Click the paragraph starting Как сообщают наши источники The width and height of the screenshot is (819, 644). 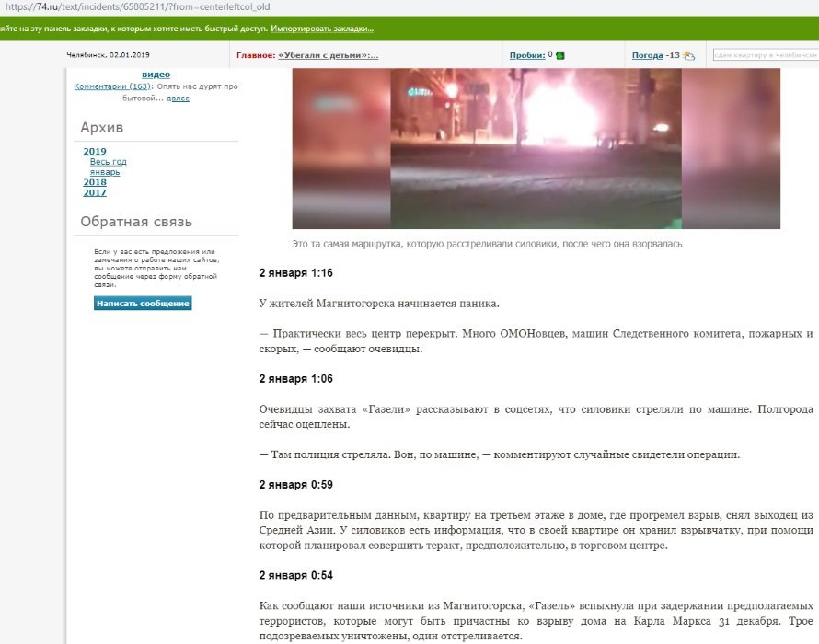536,621
